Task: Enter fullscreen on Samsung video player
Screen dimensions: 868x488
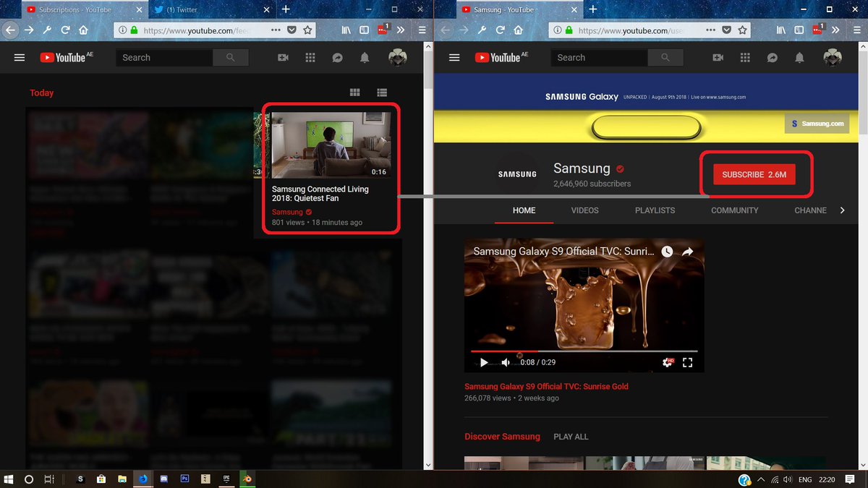Action: 689,362
